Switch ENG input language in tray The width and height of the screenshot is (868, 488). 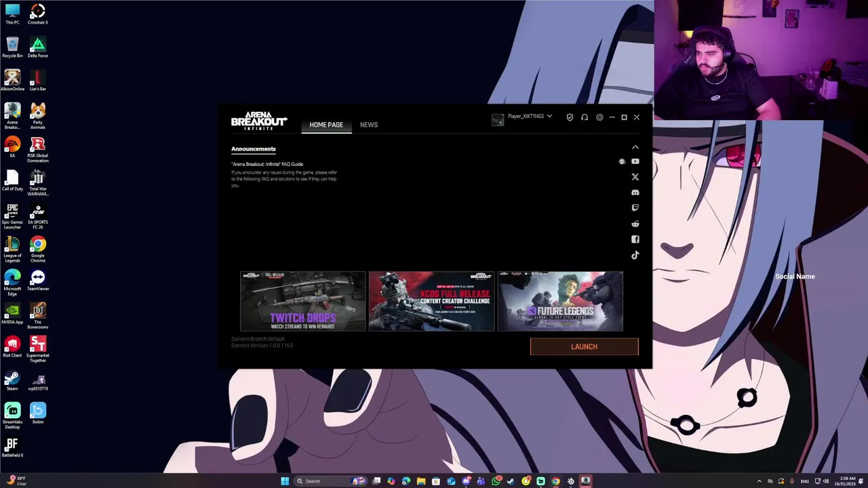[x=805, y=481]
